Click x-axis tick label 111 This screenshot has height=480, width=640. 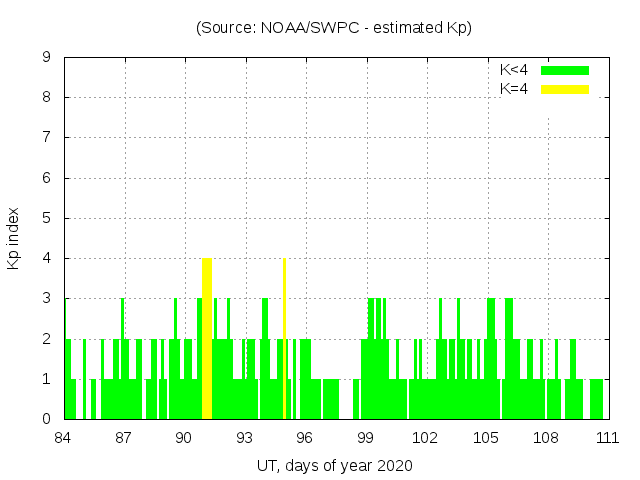tap(606, 438)
